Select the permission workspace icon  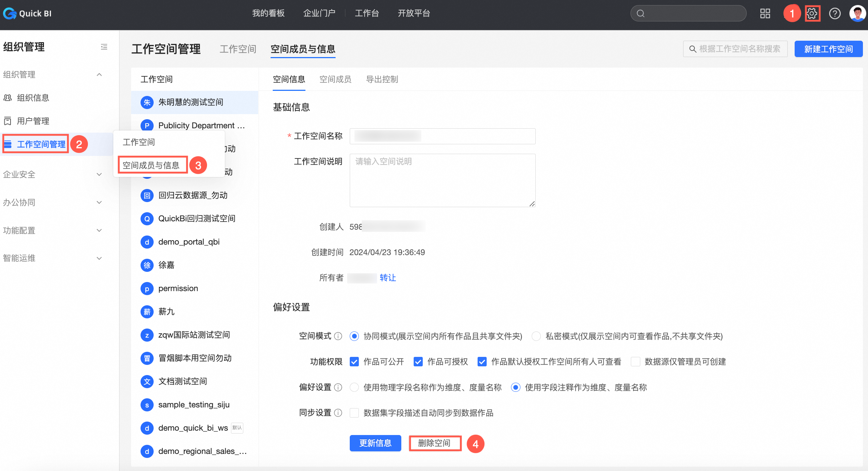tap(147, 289)
